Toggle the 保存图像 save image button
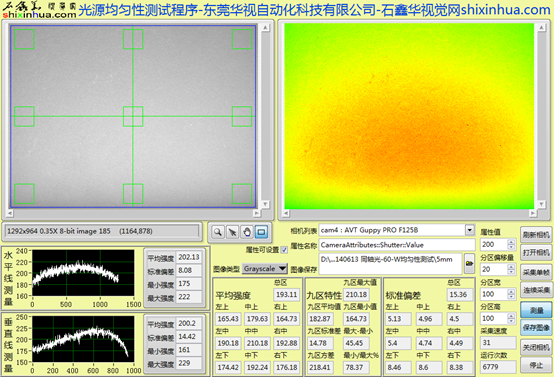The image size is (554, 377). point(536,328)
